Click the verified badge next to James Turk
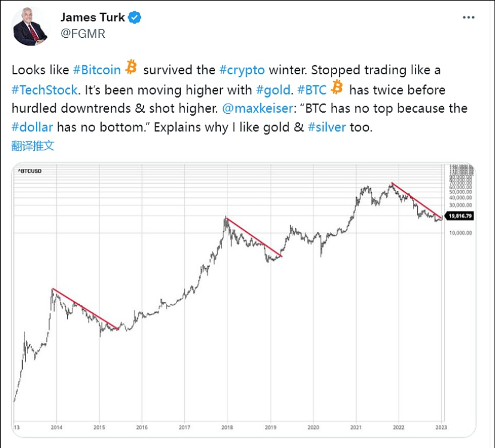The width and height of the screenshot is (495, 448). point(134,17)
